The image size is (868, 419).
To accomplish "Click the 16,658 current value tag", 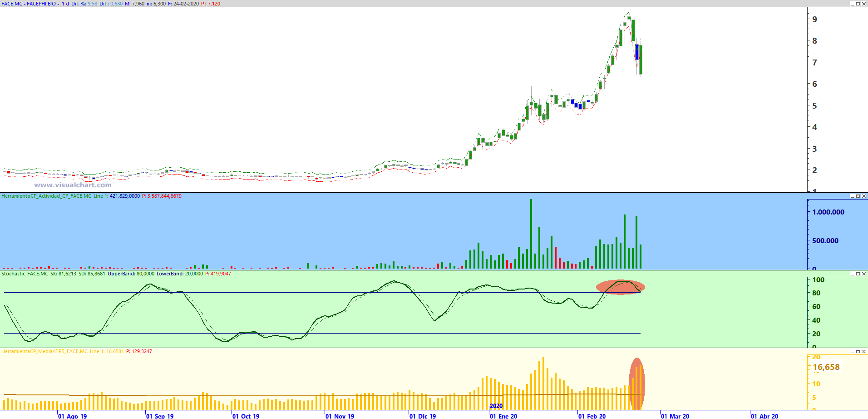I will pos(826,367).
